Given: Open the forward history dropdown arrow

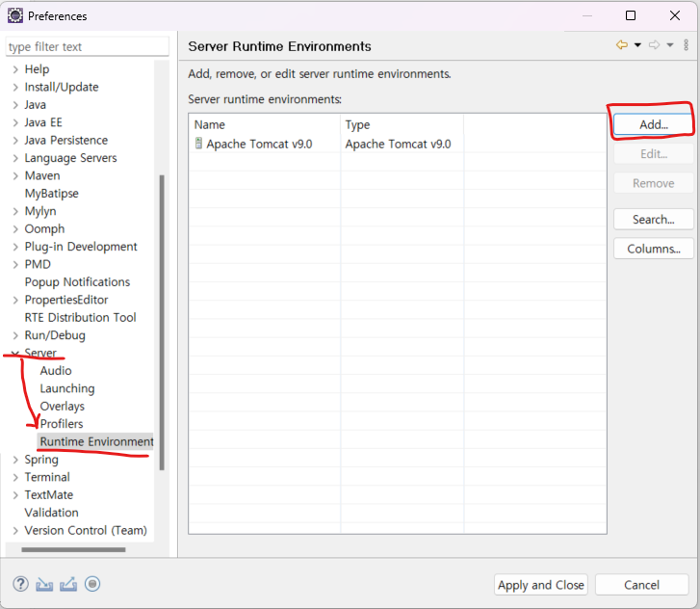Looking at the screenshot, I should (670, 45).
